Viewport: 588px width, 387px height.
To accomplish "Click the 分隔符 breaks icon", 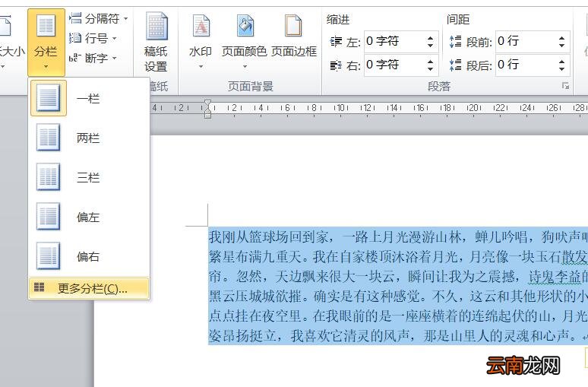I will click(75, 17).
